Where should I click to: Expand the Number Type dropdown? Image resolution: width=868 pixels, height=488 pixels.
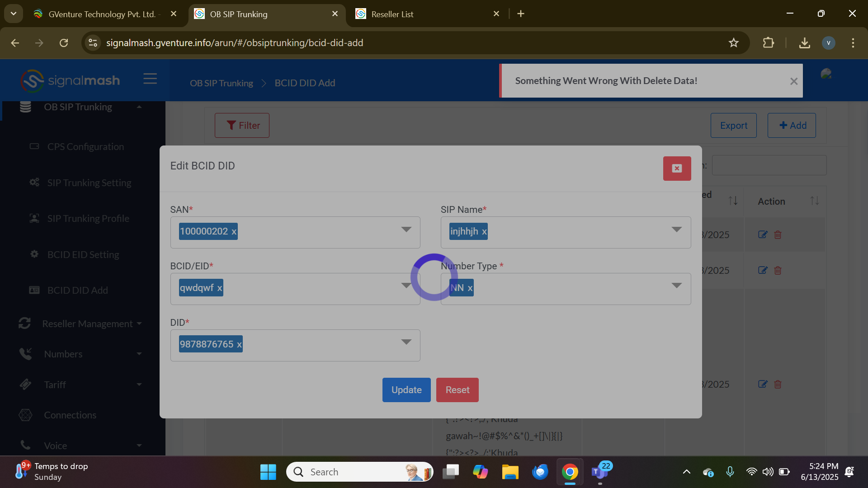pos(676,286)
